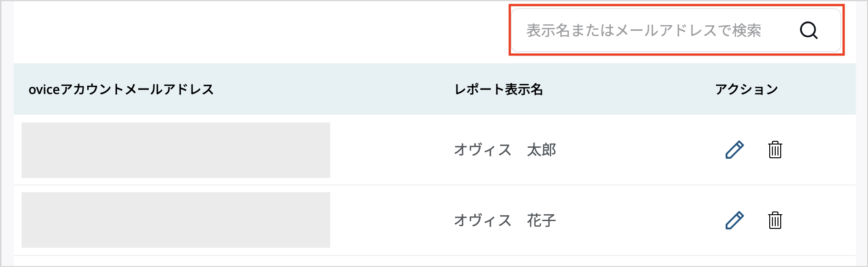Select the oviceアカウントメールアドレス column header
868x267 pixels.
122,90
